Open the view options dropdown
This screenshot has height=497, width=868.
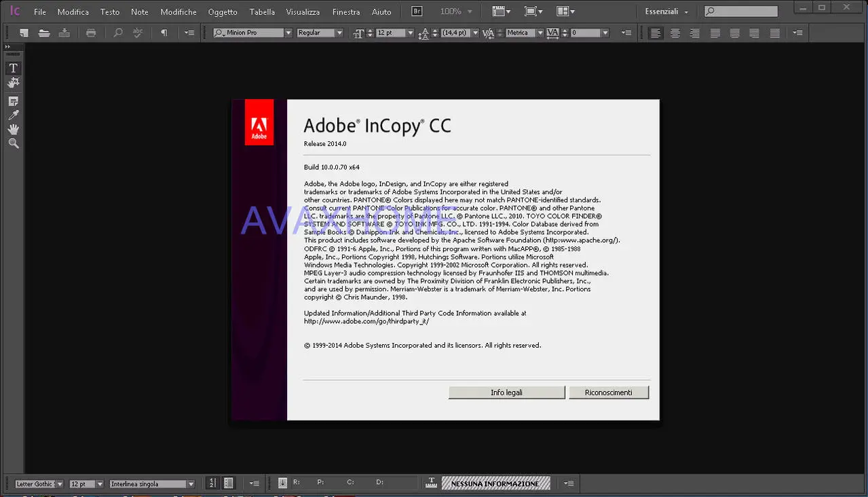click(x=502, y=12)
